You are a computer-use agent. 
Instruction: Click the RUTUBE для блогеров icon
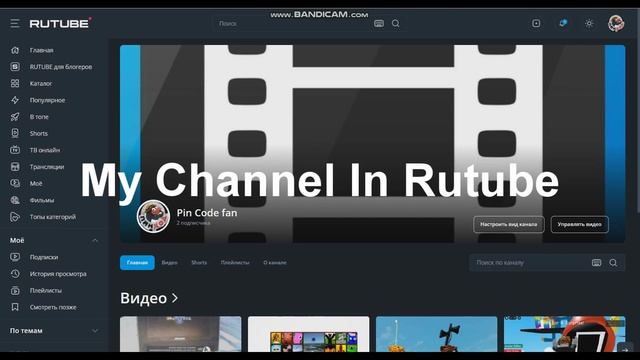15,67
